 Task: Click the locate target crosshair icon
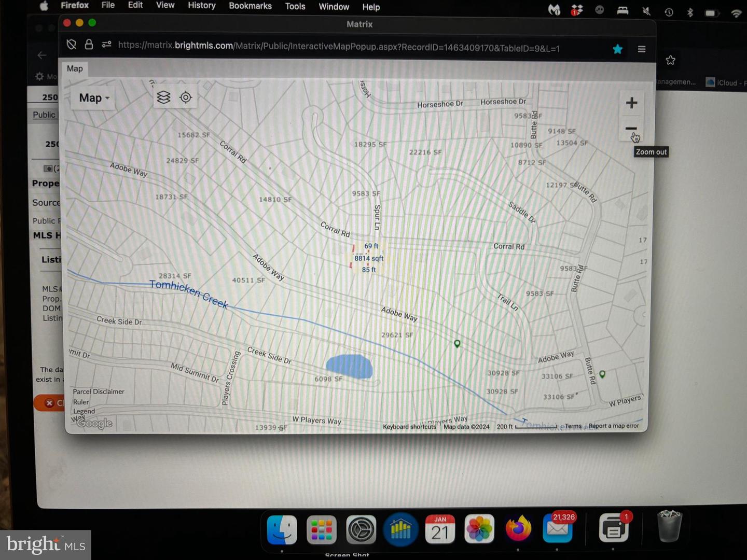[186, 97]
